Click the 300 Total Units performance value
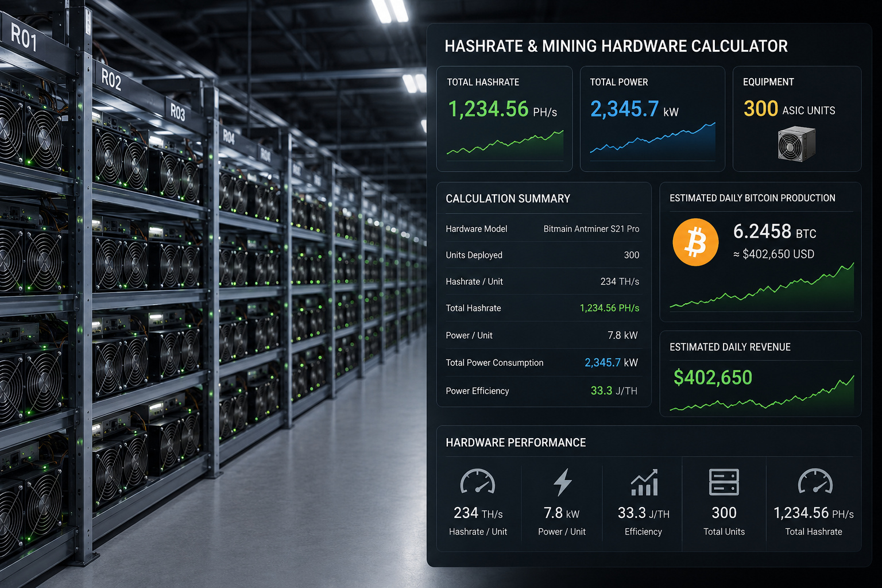This screenshot has width=882, height=588. tap(724, 513)
